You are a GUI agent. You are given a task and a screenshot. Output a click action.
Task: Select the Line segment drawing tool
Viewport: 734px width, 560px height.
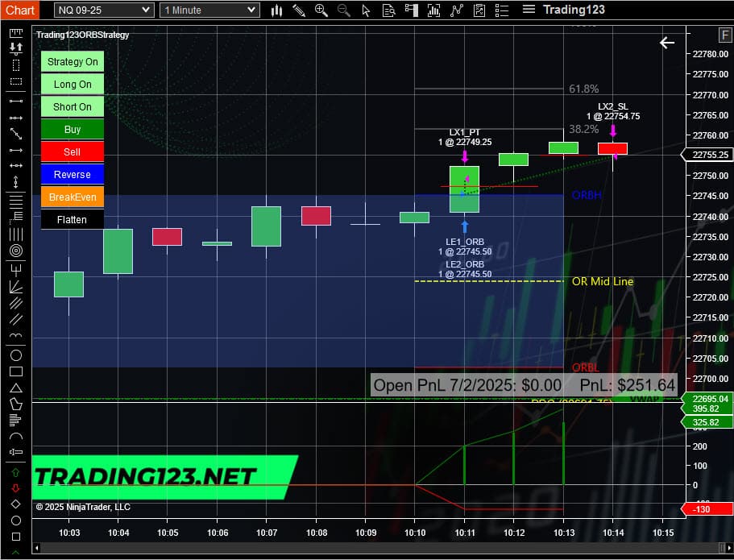pos(16,102)
